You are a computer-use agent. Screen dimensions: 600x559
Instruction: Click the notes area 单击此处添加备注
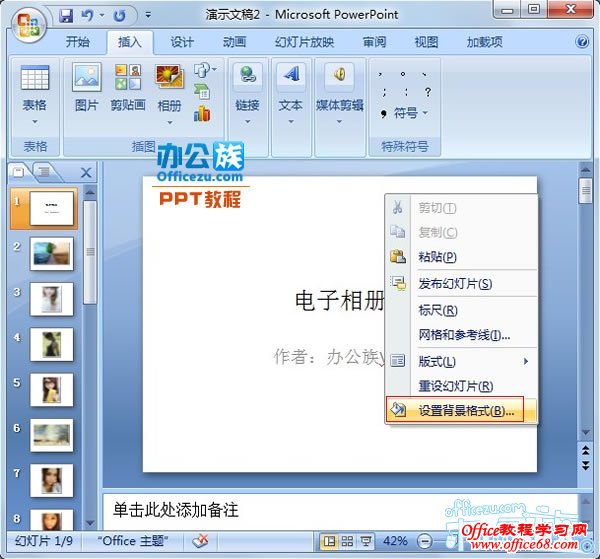point(176,510)
